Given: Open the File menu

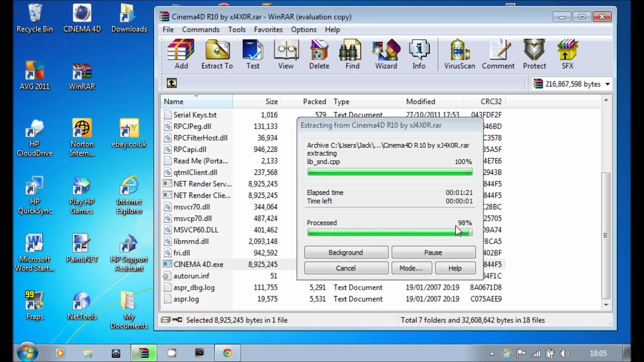Looking at the screenshot, I should pyautogui.click(x=168, y=30).
